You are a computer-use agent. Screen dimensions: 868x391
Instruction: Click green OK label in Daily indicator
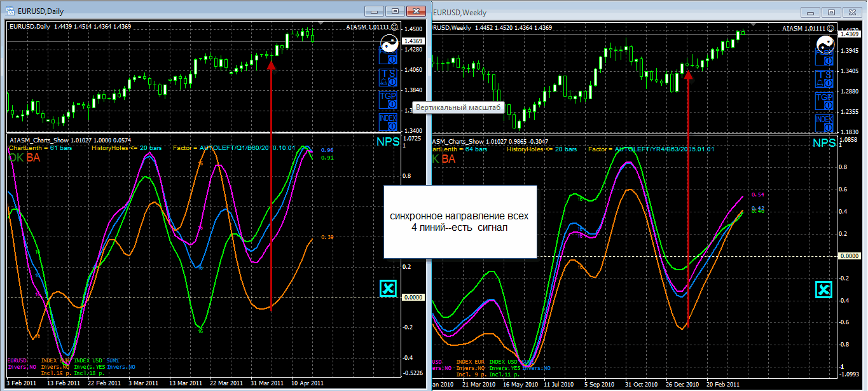pyautogui.click(x=16, y=158)
